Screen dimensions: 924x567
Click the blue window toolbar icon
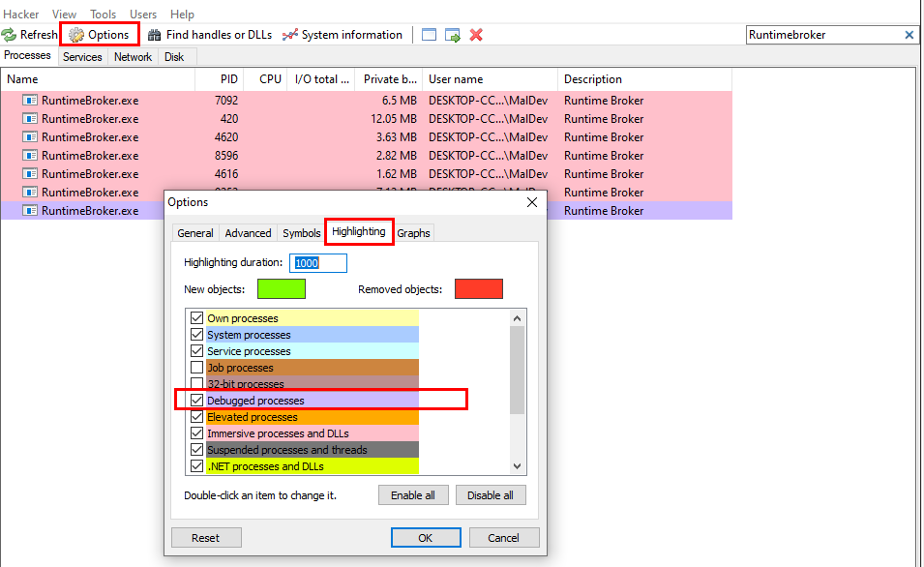[429, 36]
